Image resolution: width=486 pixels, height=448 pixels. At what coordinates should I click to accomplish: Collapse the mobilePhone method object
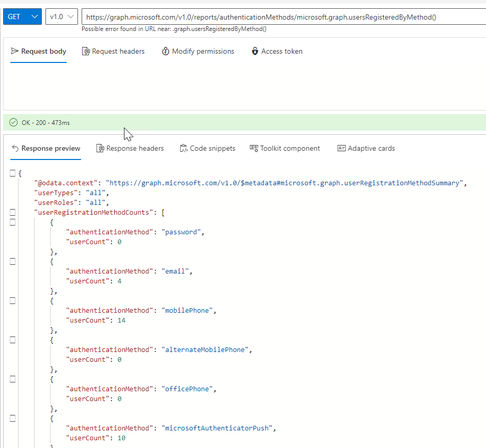(13, 300)
